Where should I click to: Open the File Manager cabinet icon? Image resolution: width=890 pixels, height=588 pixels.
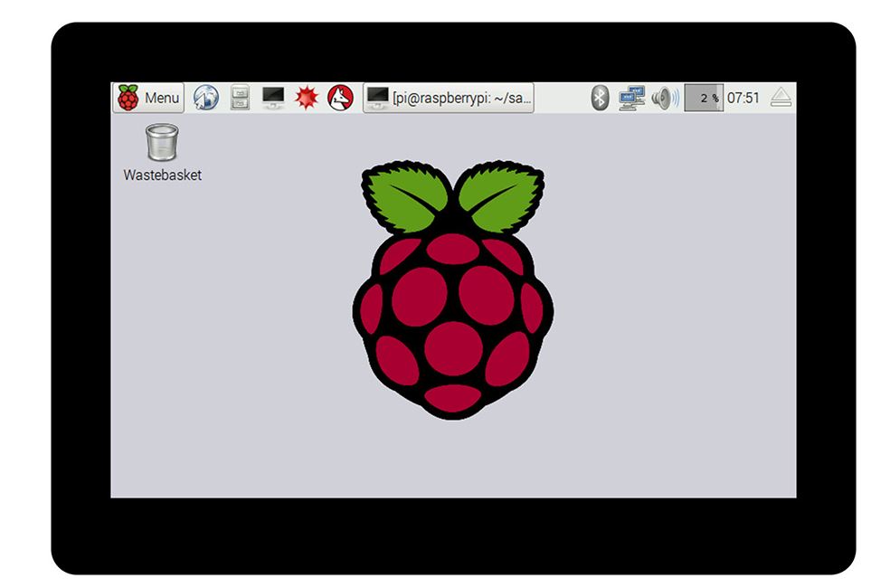[x=240, y=98]
